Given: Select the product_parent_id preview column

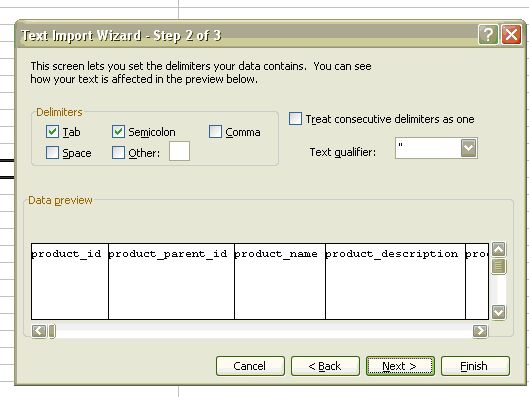Looking at the screenshot, I should [171, 281].
